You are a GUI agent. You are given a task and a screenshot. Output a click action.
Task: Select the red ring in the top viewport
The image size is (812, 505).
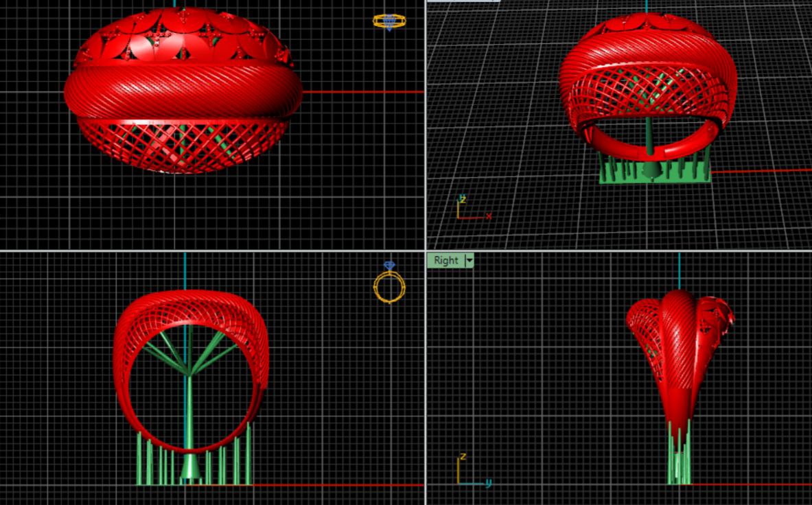coord(183,91)
